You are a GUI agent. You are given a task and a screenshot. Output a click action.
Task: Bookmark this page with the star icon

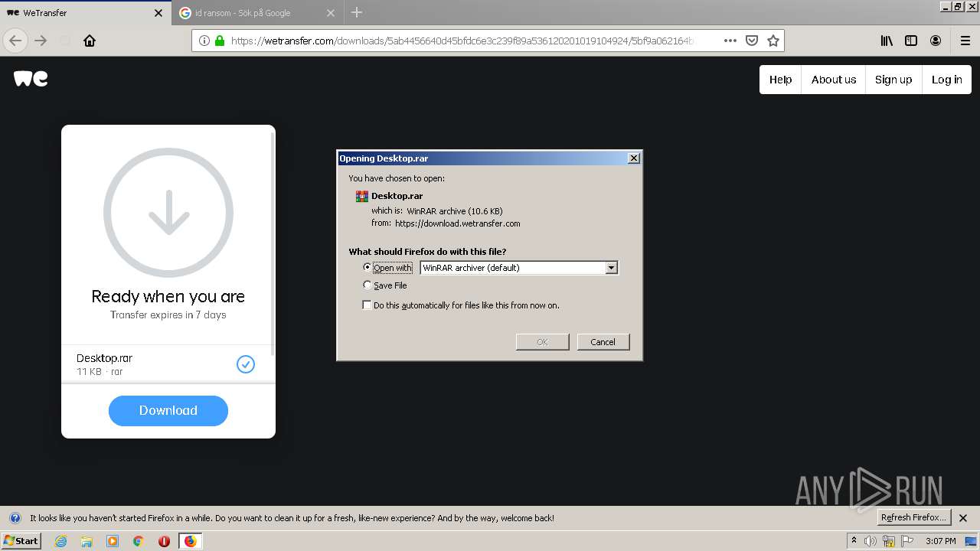pyautogui.click(x=773, y=41)
